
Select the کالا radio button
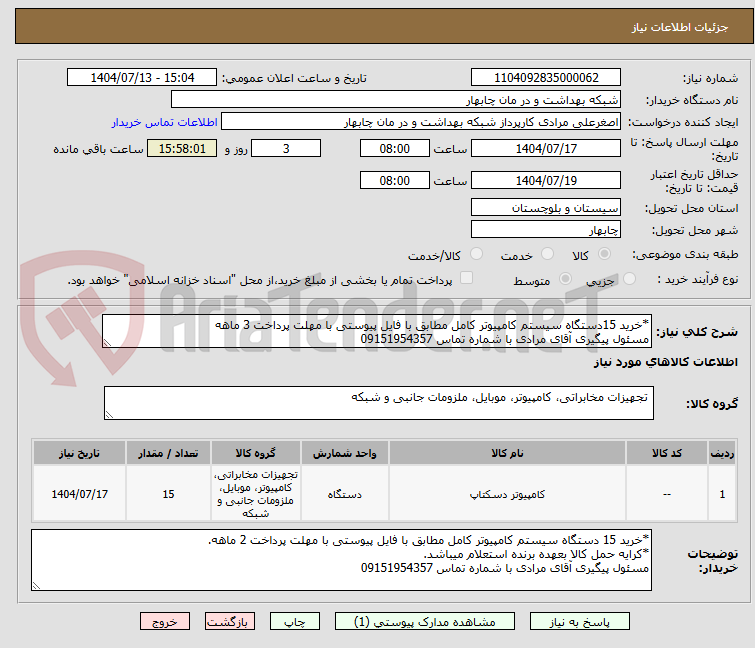(604, 254)
